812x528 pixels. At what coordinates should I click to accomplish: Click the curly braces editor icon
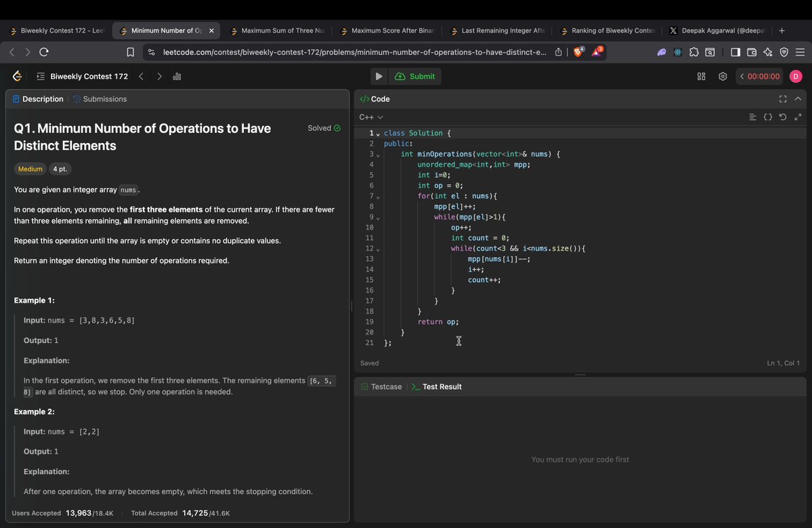(x=768, y=117)
